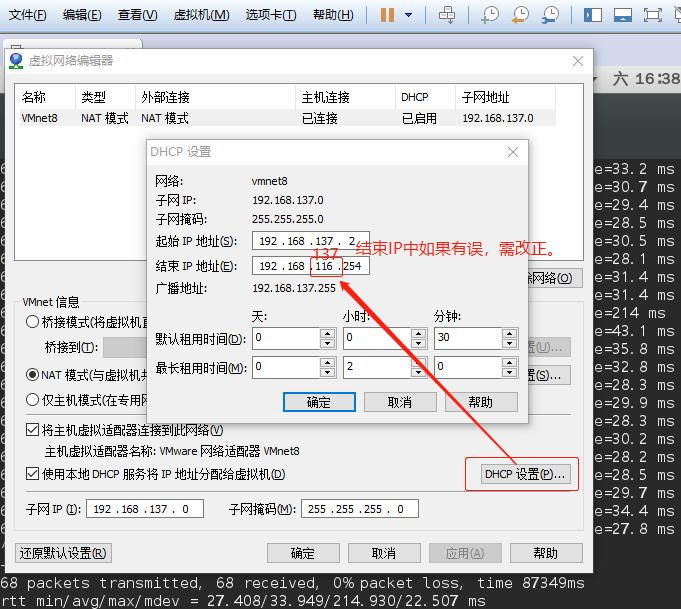Increase default lease minutes spinner
Viewport: 681px width, 609px height.
tap(509, 334)
